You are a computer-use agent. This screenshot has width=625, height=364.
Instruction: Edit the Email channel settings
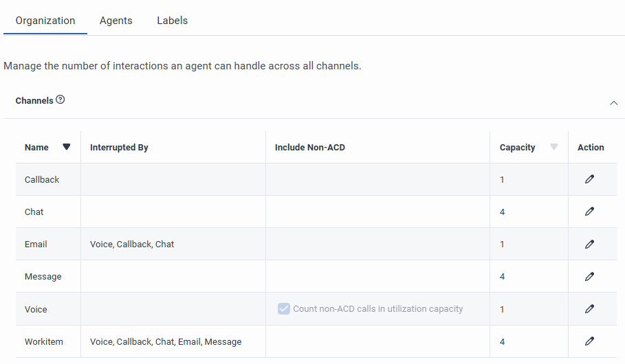click(589, 244)
